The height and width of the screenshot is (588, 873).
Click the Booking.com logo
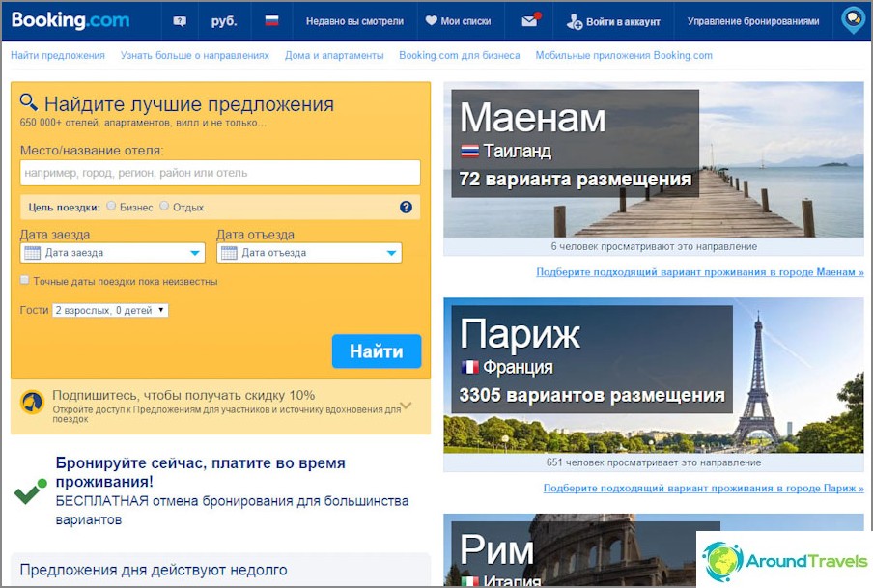(70, 20)
